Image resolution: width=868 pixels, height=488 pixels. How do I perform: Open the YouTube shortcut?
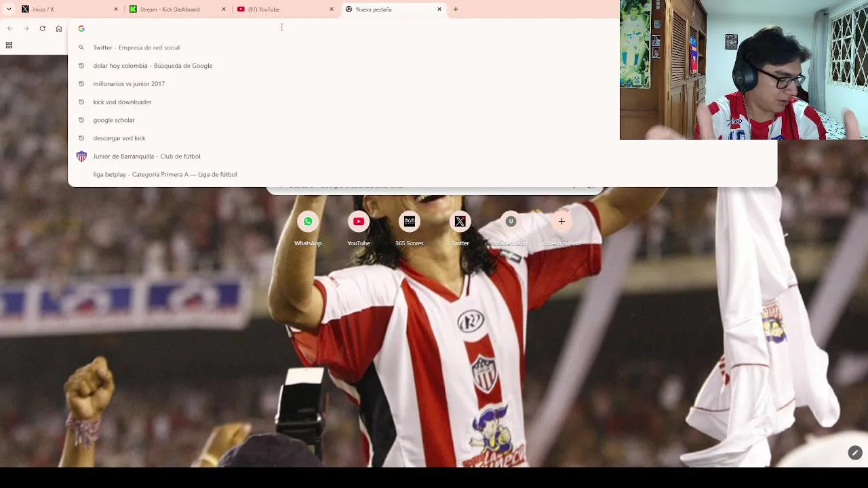359,229
